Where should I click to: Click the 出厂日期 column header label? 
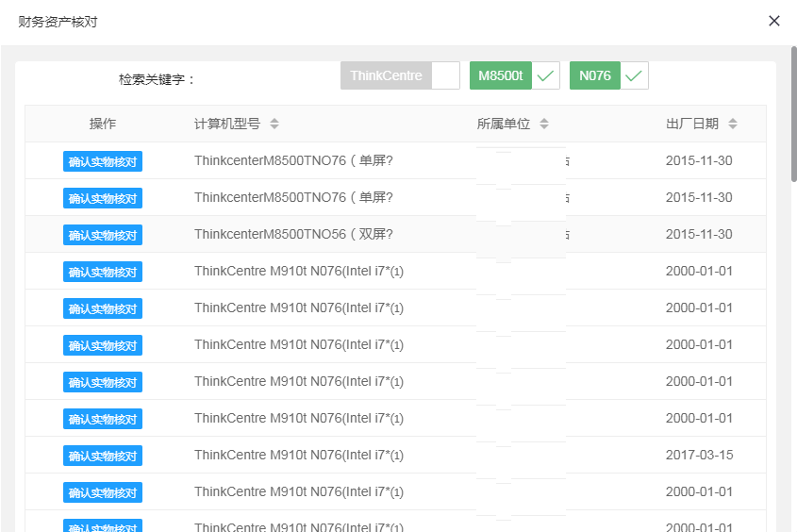point(692,124)
